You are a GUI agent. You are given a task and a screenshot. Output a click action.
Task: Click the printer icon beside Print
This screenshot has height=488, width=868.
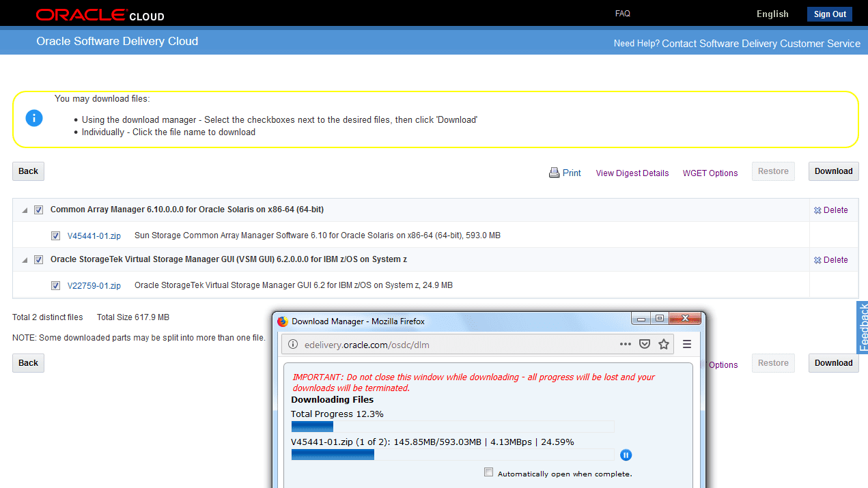click(554, 173)
